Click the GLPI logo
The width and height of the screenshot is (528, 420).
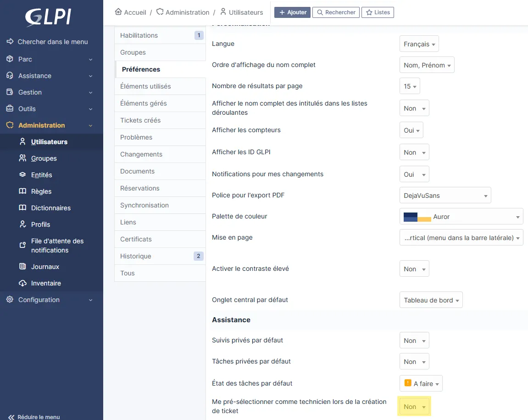tap(48, 17)
